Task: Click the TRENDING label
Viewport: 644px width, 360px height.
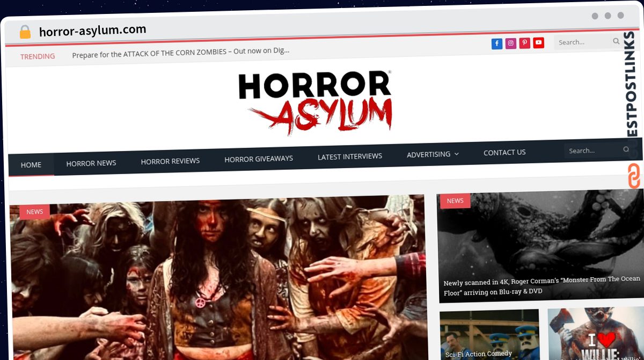Action: point(38,56)
